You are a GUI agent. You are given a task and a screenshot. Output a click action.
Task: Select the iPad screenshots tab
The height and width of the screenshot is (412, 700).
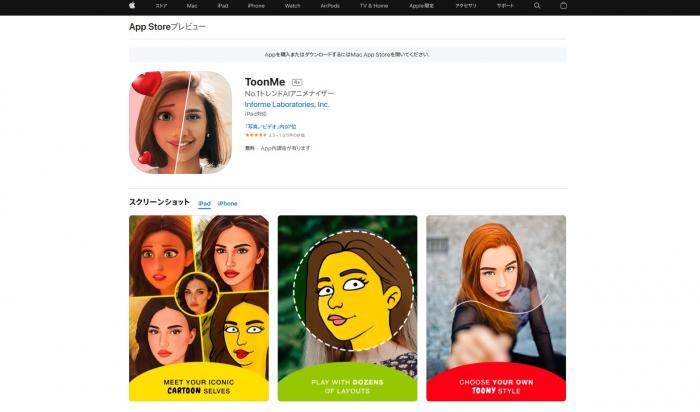click(204, 203)
